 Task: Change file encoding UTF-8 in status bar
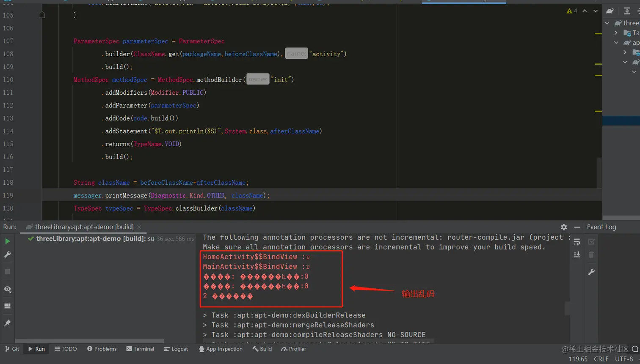pos(624,359)
